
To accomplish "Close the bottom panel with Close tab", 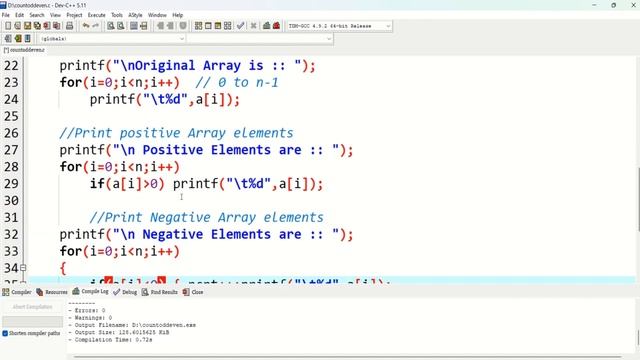I will pyautogui.click(x=193, y=292).
